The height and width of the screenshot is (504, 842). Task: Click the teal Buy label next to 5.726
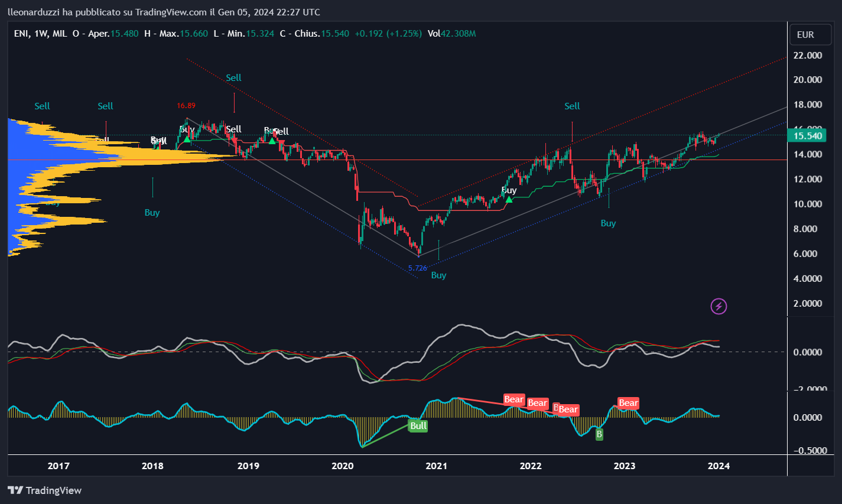point(438,275)
